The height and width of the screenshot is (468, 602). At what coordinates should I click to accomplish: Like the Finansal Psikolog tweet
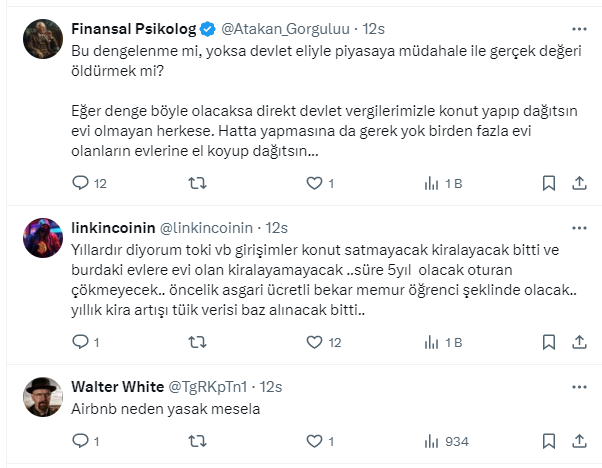pyautogui.click(x=315, y=183)
